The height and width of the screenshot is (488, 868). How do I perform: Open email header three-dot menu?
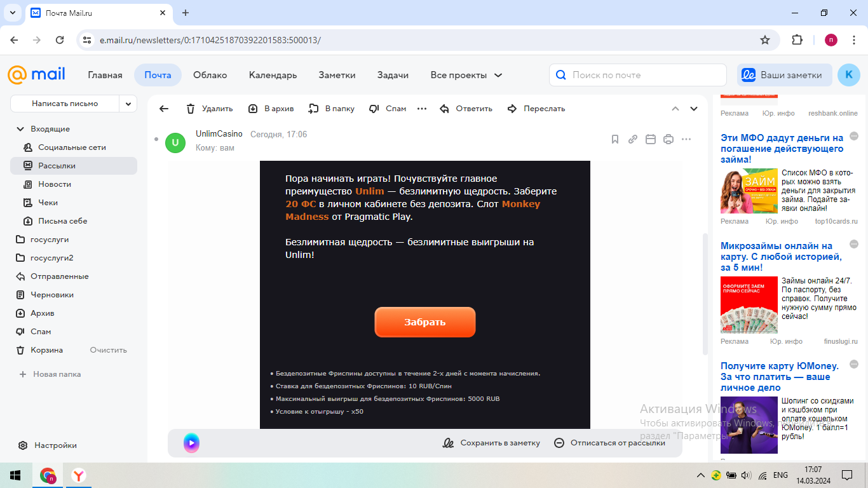coord(686,139)
